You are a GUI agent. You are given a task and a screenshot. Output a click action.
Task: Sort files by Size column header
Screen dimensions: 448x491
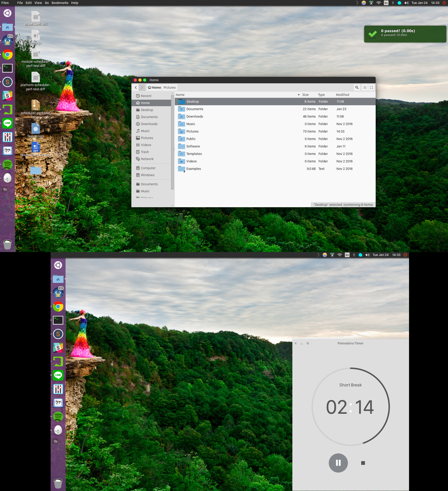[x=305, y=95]
